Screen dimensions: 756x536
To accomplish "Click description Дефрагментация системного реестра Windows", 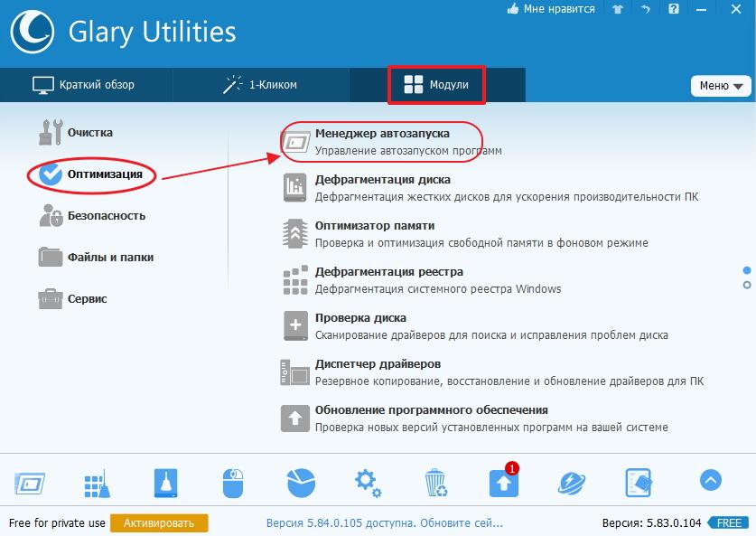I will tap(438, 289).
